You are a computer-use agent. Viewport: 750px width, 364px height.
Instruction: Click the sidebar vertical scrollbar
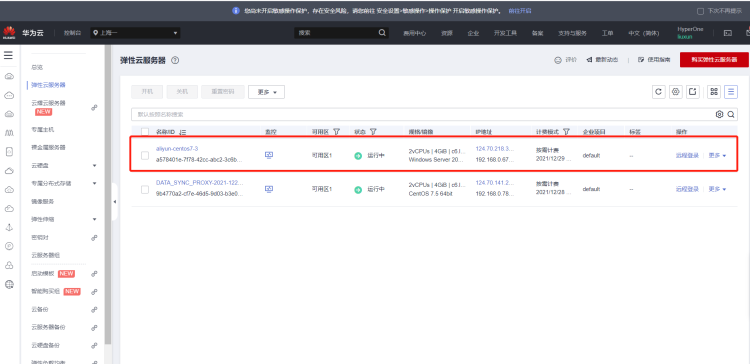[108, 195]
